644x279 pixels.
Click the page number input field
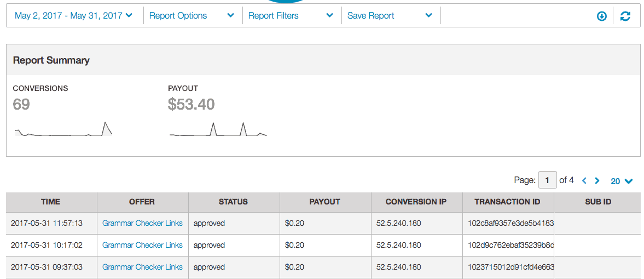tap(547, 180)
